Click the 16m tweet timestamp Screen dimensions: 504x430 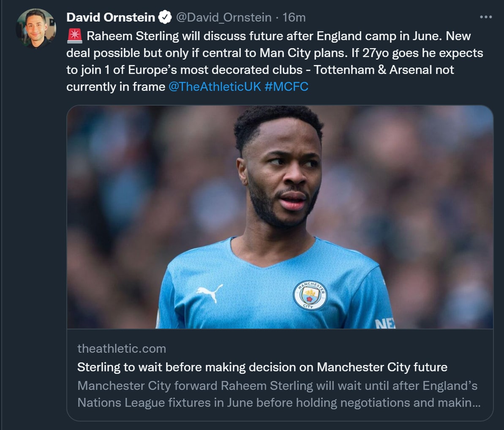(294, 17)
